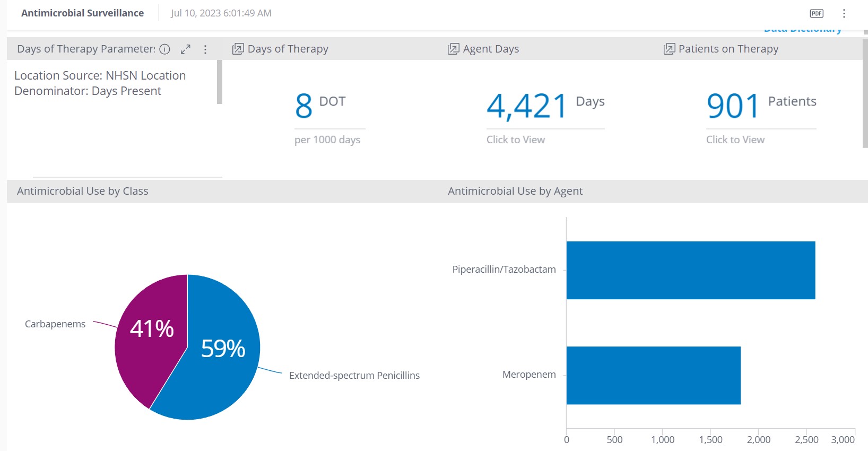Screen dimensions: 868x451
Task: Click the 2,500 axis tick label
Action: (x=806, y=440)
